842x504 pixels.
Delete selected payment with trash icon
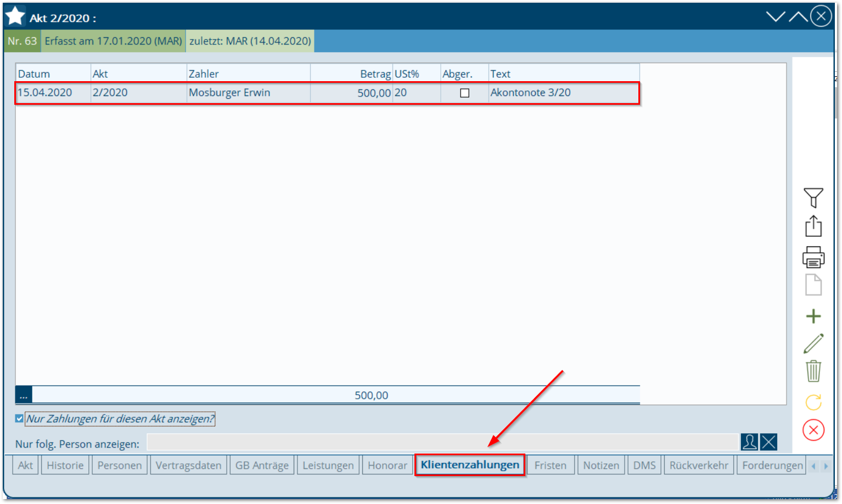[813, 371]
